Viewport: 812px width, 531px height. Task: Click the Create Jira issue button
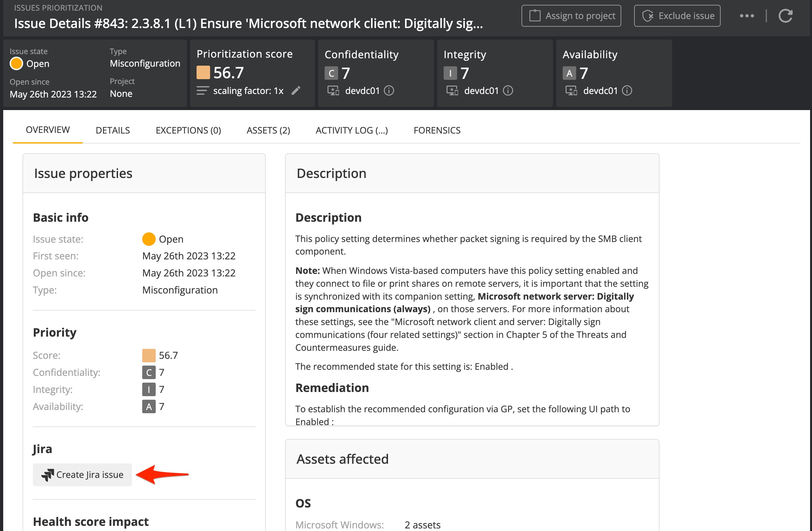click(x=82, y=474)
